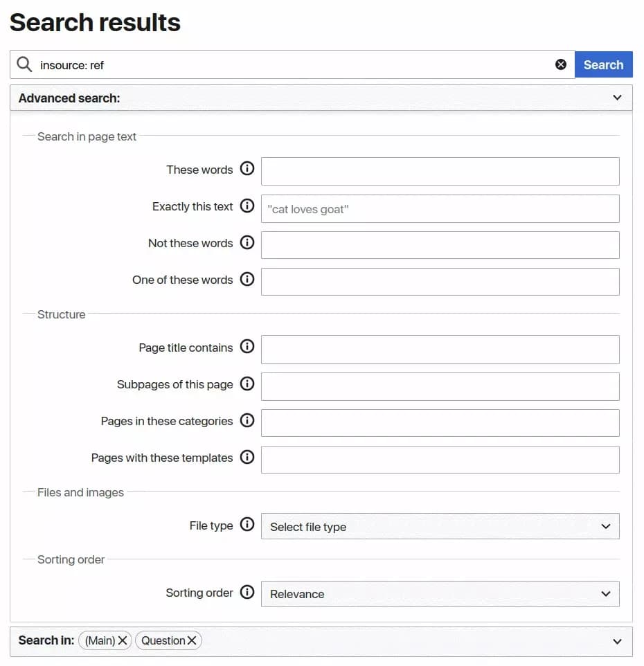The image size is (644, 666).
Task: Click the blue Search button
Action: 603,64
